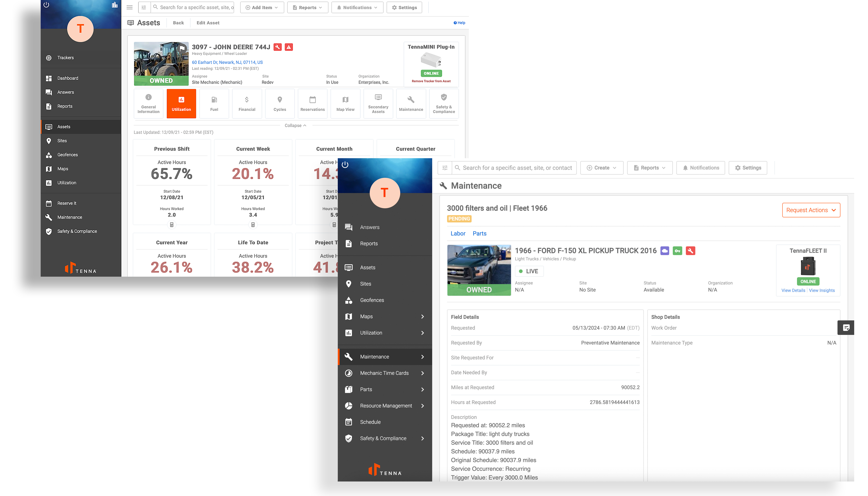Expand the Mechanic Time Cards submenu
The width and height of the screenshot is (868, 496).
(x=423, y=373)
